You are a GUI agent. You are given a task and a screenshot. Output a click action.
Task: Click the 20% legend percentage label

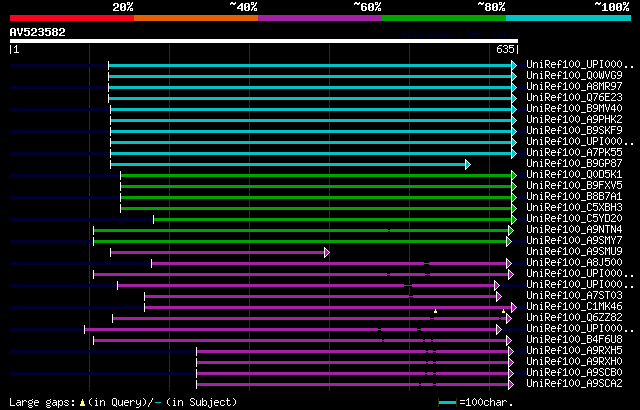[123, 7]
